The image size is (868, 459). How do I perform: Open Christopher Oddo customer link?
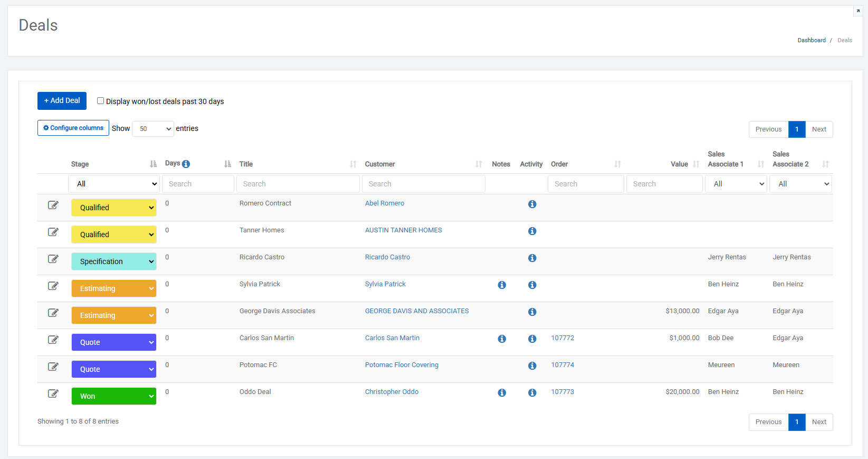pyautogui.click(x=392, y=392)
